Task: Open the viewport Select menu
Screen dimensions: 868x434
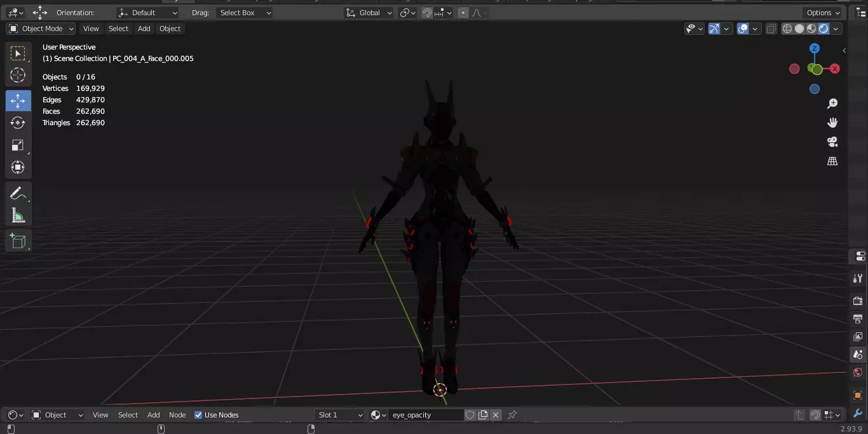Action: click(x=118, y=29)
